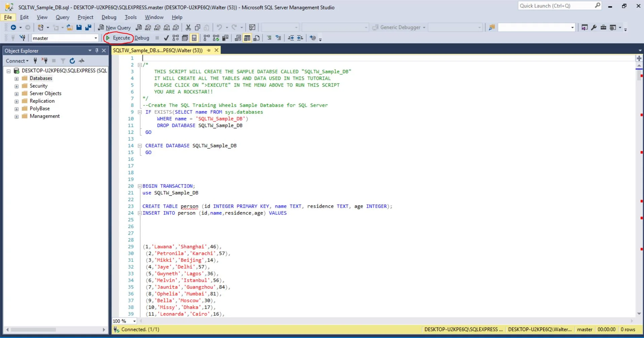Screen dimensions: 644x338
Task: Click the Open File folder icon
Action: (70, 27)
